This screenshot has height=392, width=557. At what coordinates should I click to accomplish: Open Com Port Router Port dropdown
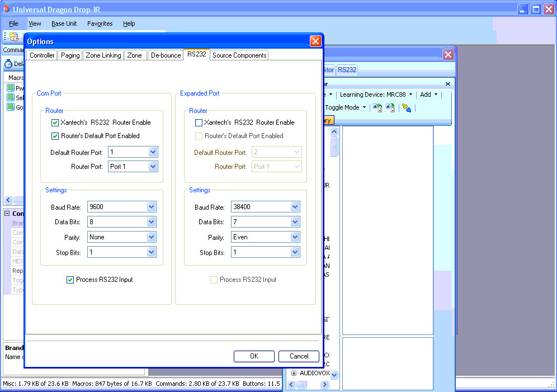[x=153, y=167]
